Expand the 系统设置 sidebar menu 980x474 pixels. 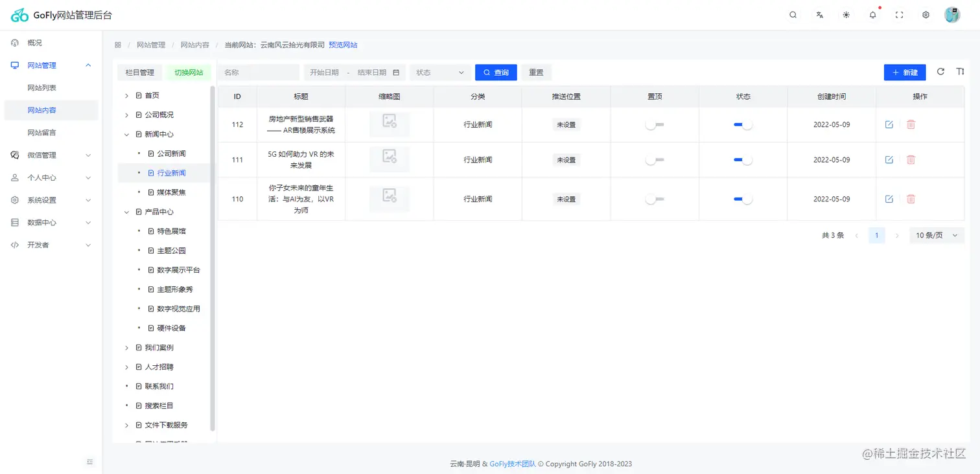51,200
